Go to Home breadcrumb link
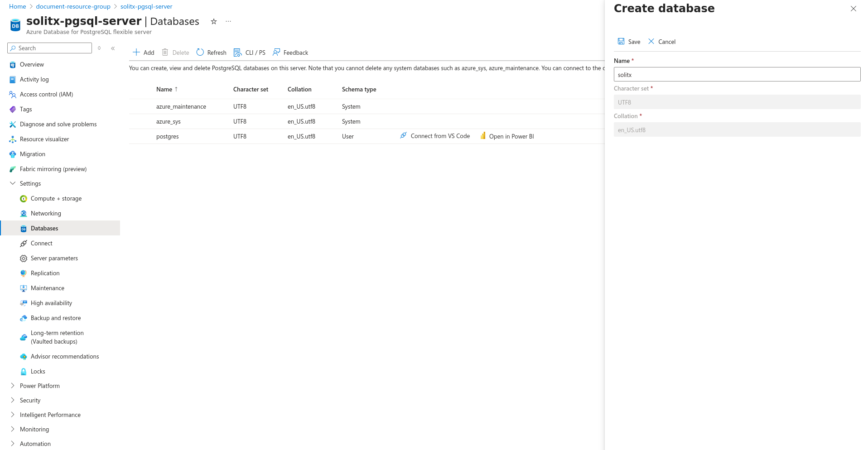 click(18, 7)
